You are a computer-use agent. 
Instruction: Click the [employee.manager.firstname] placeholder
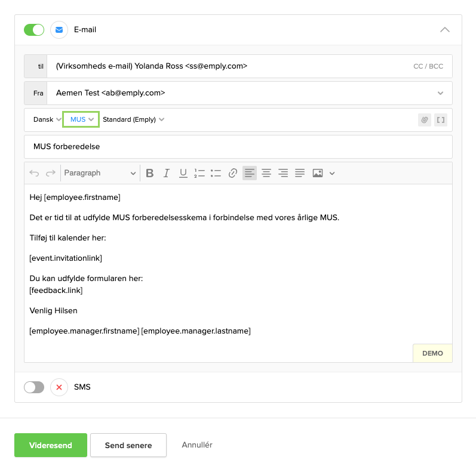(84, 331)
